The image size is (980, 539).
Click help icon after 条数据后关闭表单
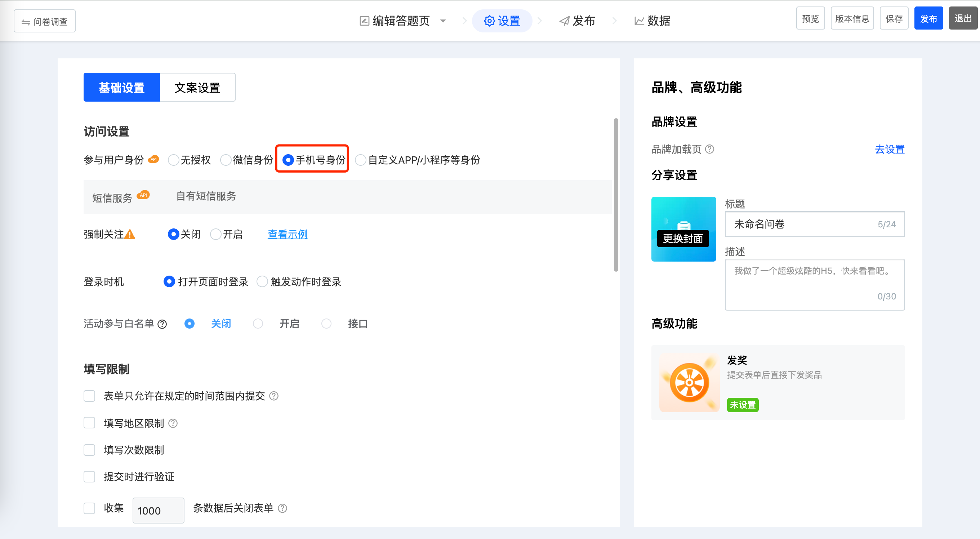point(282,508)
